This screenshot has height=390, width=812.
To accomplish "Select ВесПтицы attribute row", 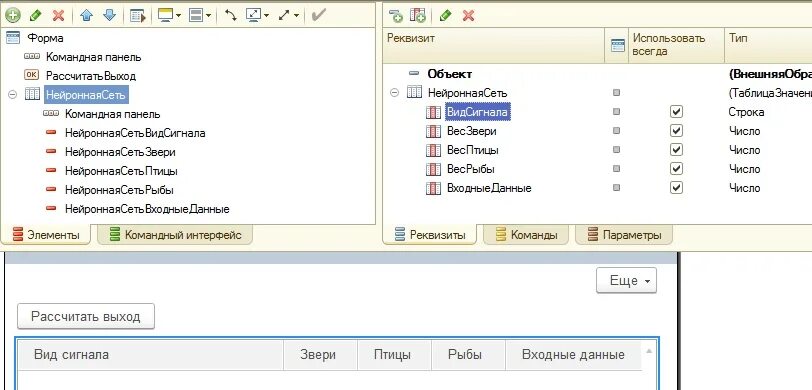I will (x=473, y=150).
